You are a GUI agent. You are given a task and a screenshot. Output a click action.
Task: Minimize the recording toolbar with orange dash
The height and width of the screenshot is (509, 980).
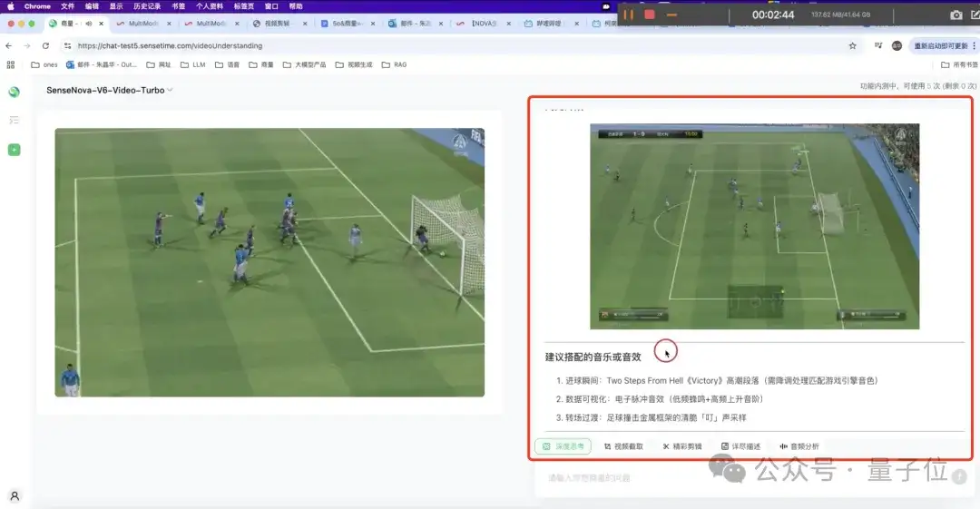pyautogui.click(x=671, y=15)
